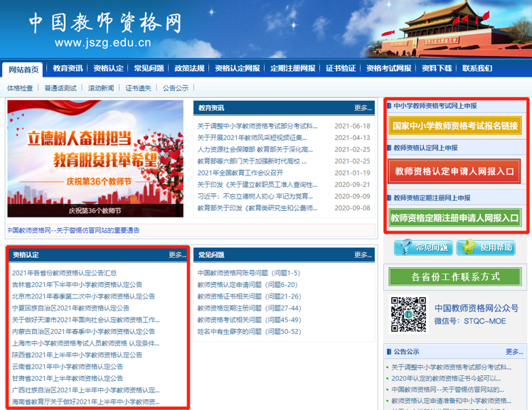Screen dimensions: 532x410
Task: Click the 各省份工作联系方式 green banner
Action: [x=456, y=276]
